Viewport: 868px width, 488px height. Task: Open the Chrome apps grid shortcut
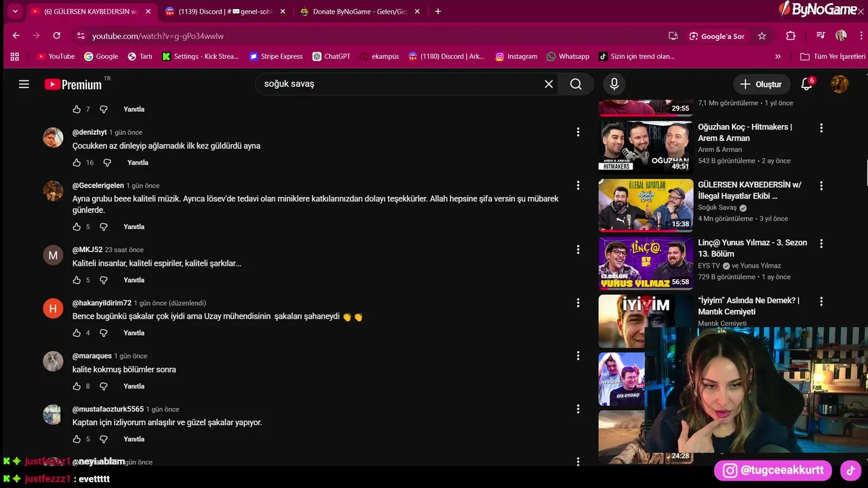(15, 56)
